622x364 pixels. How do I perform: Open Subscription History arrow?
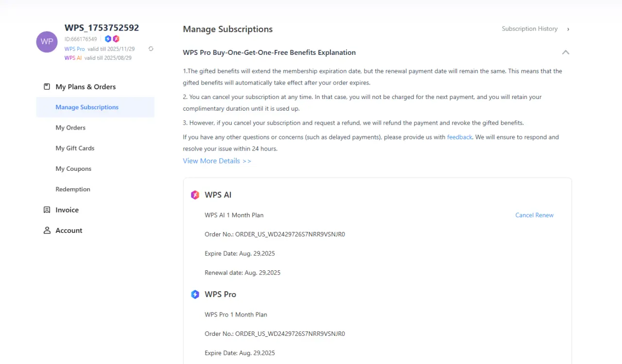[x=568, y=29]
